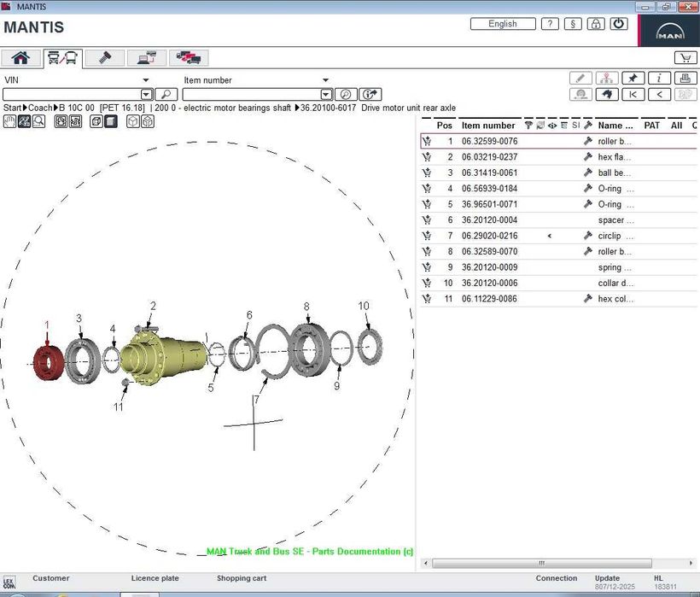
Task: Click the power logout button
Action: point(618,24)
